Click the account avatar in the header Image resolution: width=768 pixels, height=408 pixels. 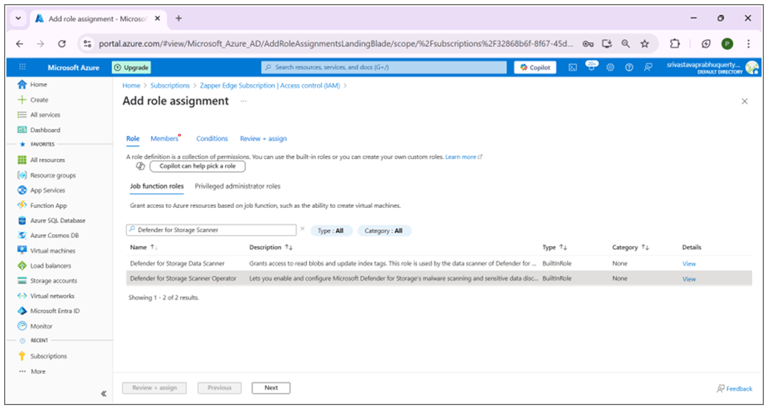(x=752, y=67)
